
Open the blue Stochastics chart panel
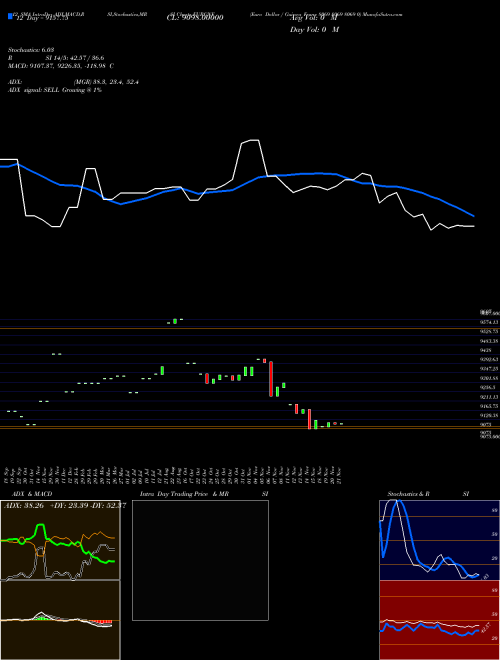439,540
